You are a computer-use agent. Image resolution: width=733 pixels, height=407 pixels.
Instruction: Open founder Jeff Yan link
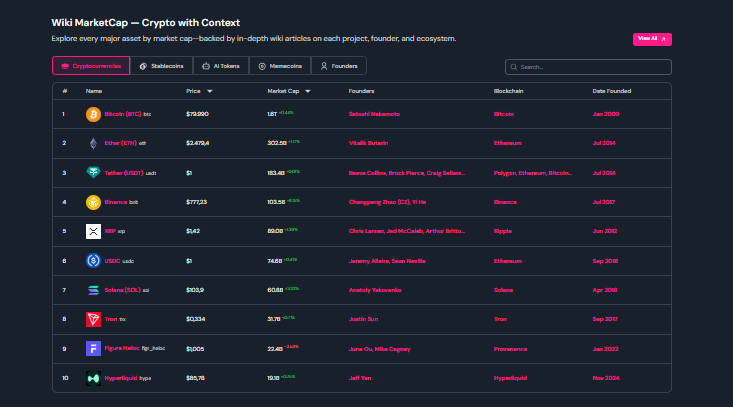pos(360,378)
